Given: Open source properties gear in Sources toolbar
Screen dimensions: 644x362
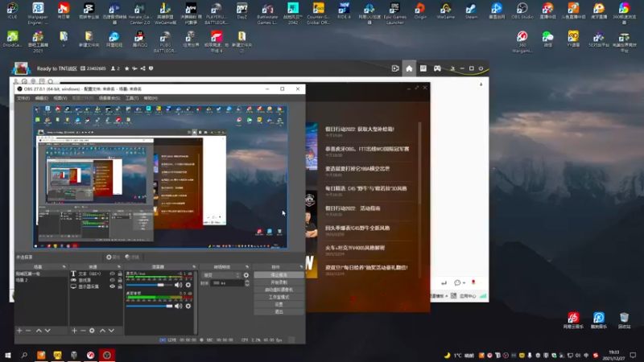Looking at the screenshot, I should click(x=92, y=331).
